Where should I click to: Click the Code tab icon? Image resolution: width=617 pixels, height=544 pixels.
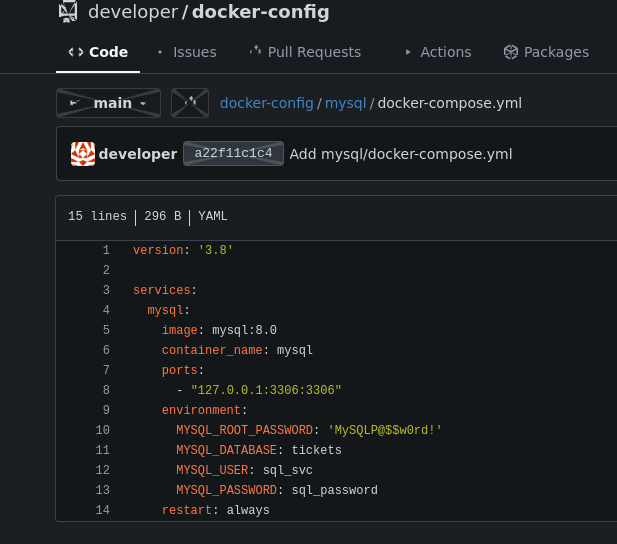(76, 52)
